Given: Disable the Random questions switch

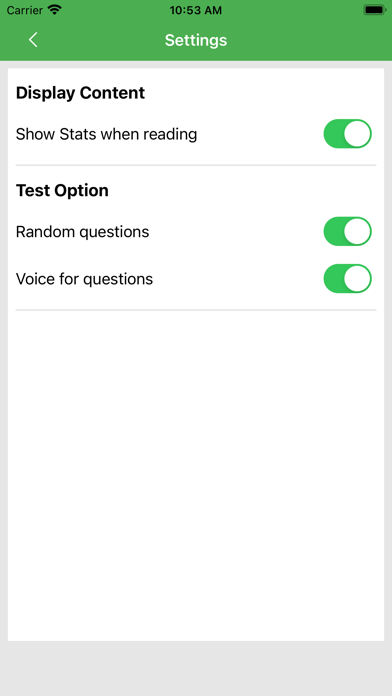Looking at the screenshot, I should [347, 231].
